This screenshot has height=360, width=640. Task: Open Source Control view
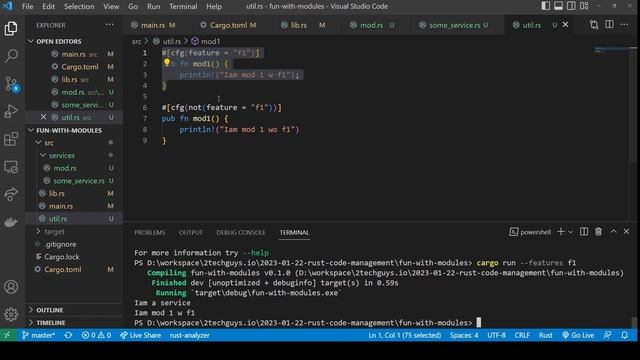(x=11, y=84)
